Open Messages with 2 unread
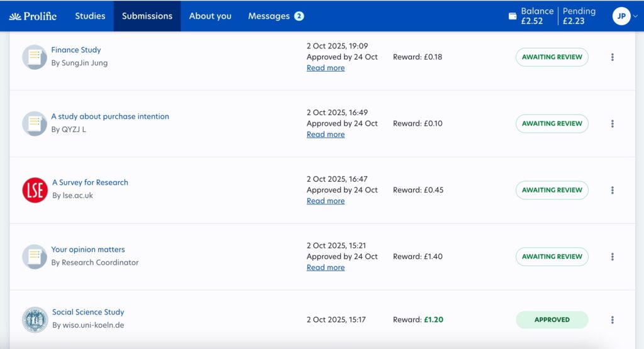Viewport: 644px width, 349px height. pyautogui.click(x=275, y=16)
